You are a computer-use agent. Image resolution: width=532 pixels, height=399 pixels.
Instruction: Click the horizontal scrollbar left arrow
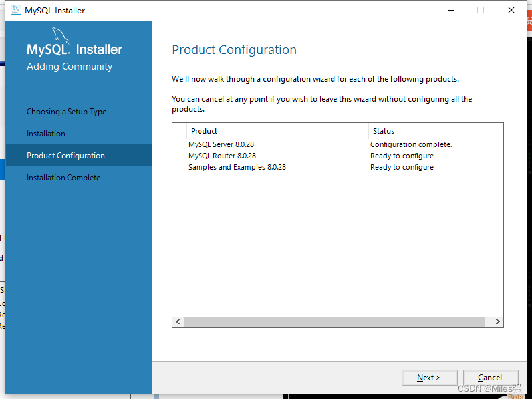[178, 321]
